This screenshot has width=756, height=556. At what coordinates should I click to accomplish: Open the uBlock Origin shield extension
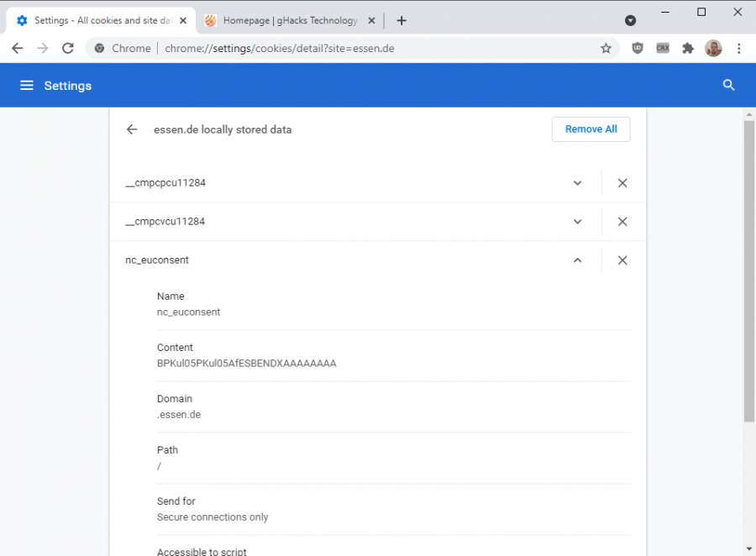click(638, 48)
